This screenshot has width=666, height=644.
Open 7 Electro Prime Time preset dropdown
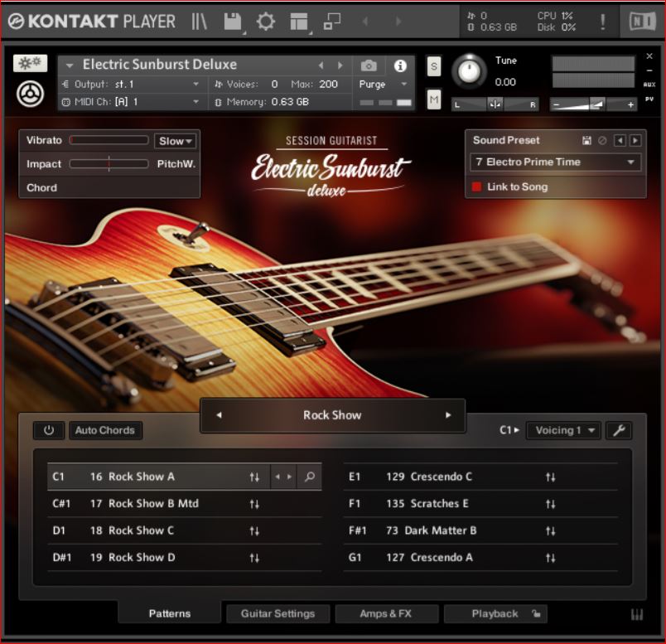click(555, 162)
